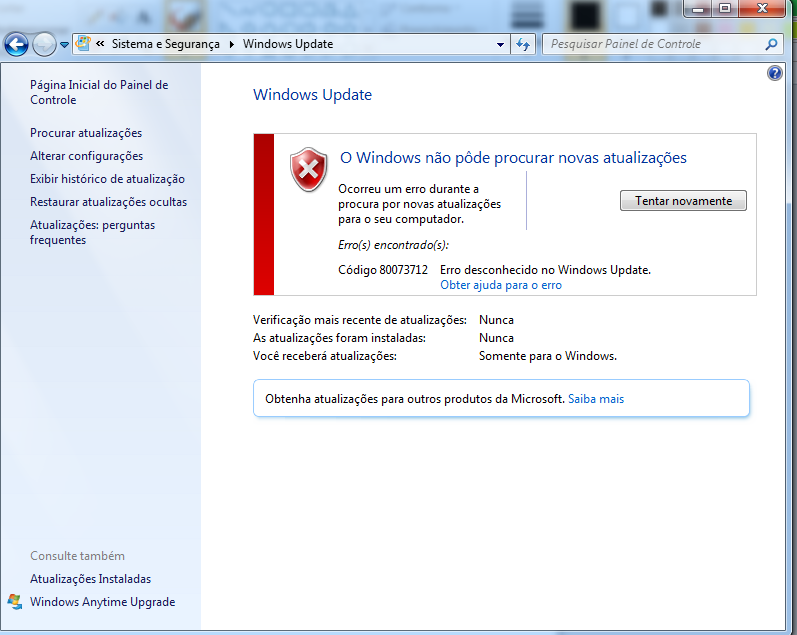Screen dimensions: 797x635
Task: Click Restaurar atualizações ocultas
Action: [108, 202]
